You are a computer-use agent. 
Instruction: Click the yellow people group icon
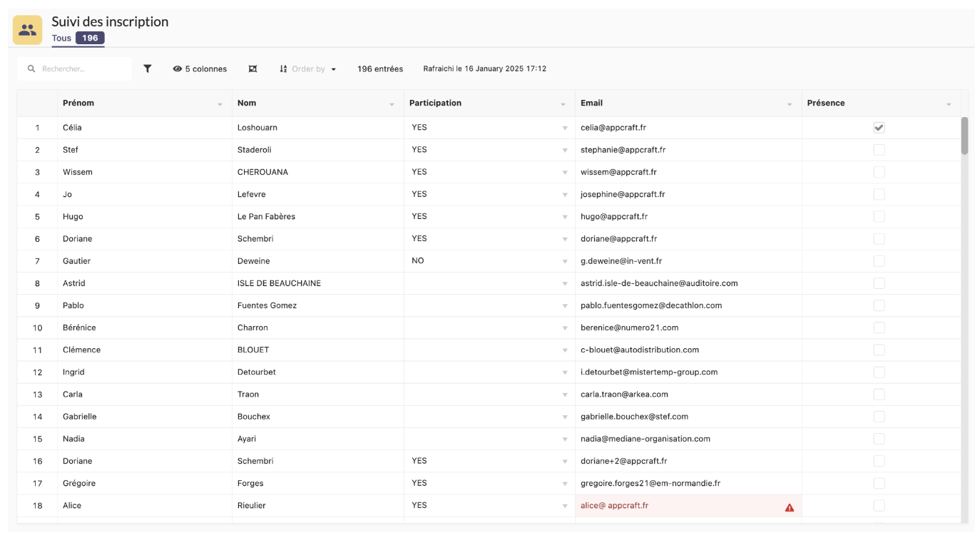[27, 30]
